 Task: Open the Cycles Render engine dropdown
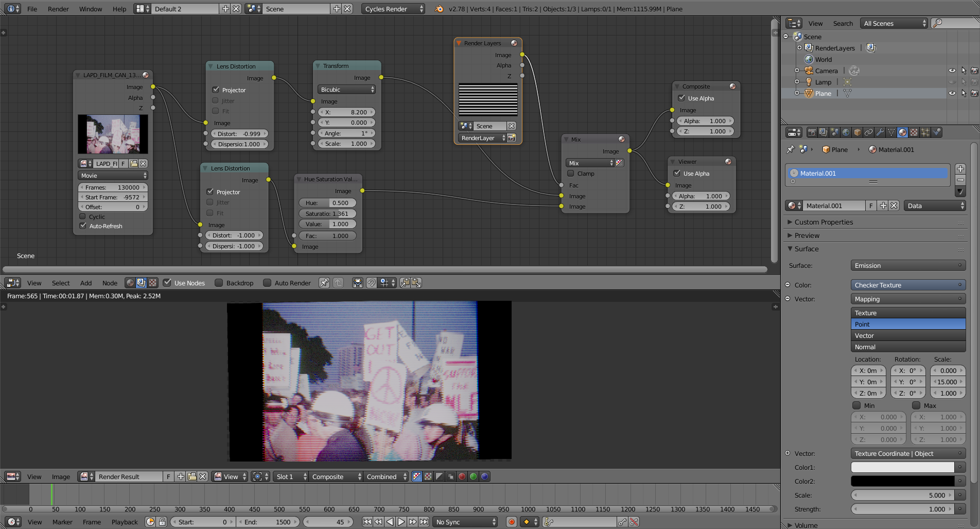coord(393,9)
